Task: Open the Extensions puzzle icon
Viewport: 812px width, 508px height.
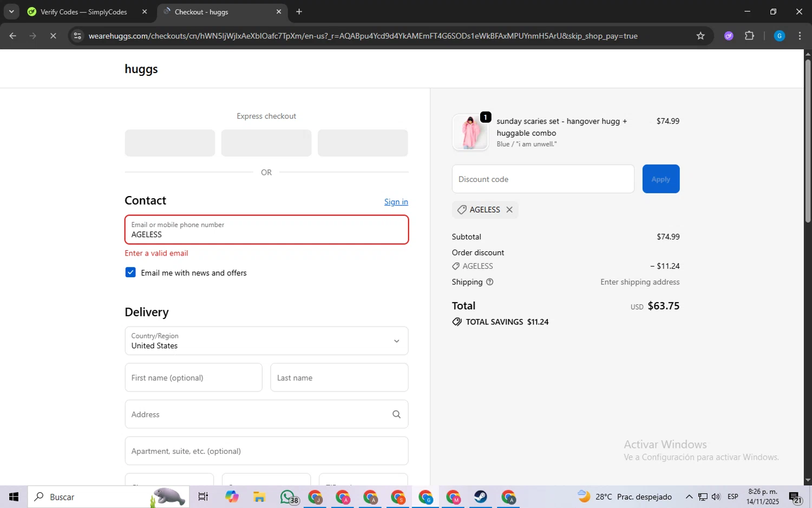Action: tap(749, 36)
